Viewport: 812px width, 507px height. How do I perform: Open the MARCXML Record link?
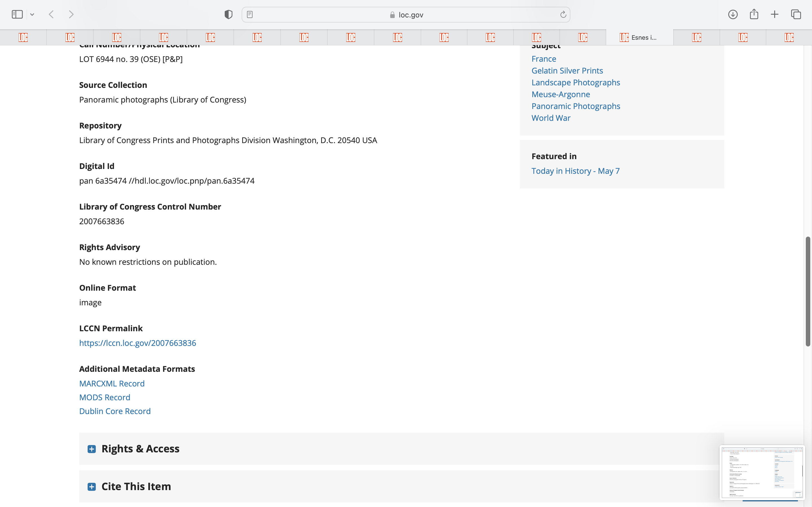[112, 383]
